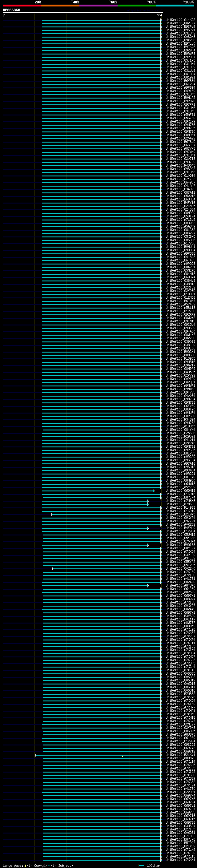This screenshot has width=197, height=868.
Task: Open hit UniRef100_A7XI92
Action: click(180, 772)
